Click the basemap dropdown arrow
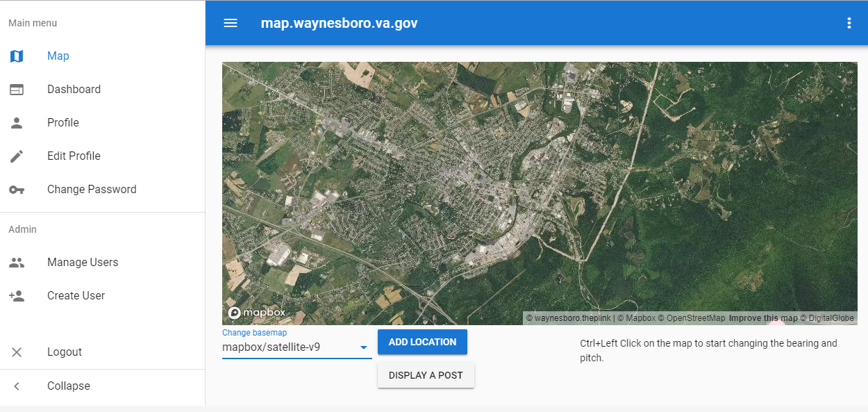Screen dimensions: 868x412 [363, 347]
